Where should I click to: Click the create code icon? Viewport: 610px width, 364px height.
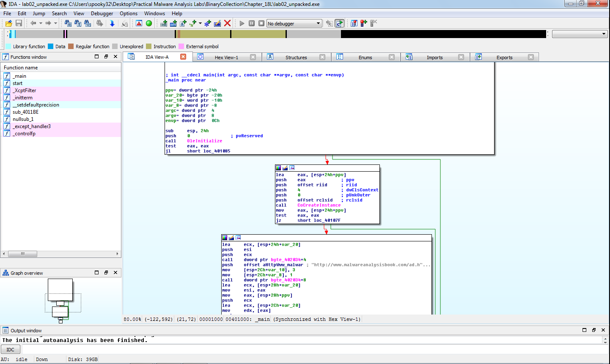[164, 23]
